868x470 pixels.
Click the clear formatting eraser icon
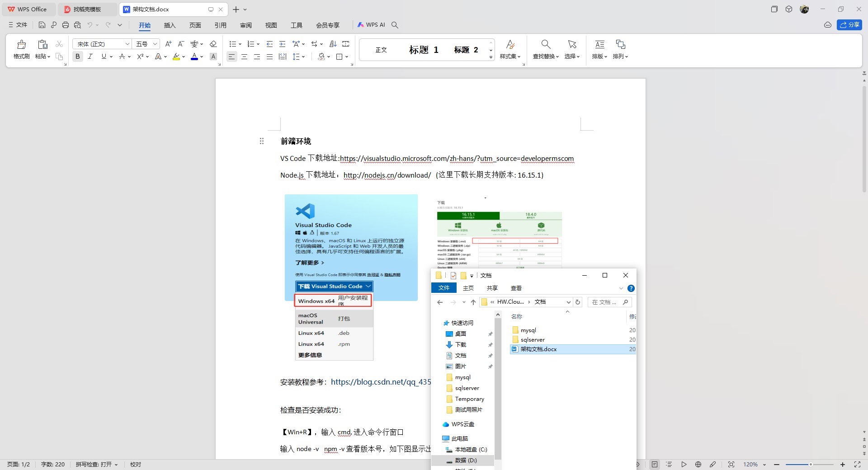click(x=213, y=44)
